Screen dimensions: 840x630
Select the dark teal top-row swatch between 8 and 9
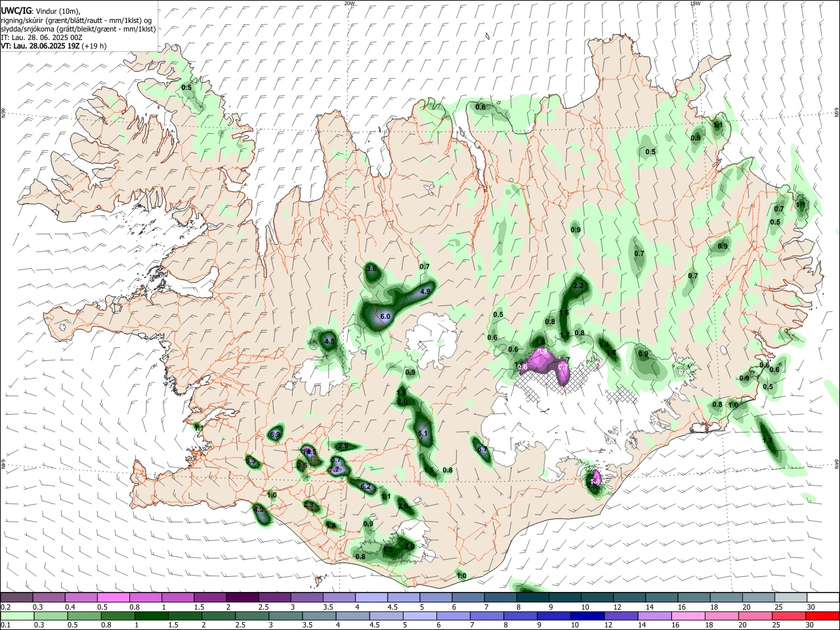pyautogui.click(x=533, y=597)
